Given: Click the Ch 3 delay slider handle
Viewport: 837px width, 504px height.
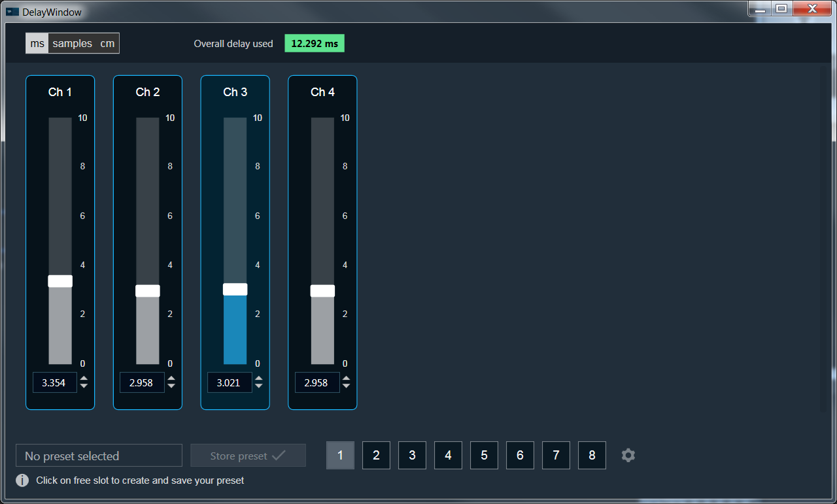Looking at the screenshot, I should (235, 289).
